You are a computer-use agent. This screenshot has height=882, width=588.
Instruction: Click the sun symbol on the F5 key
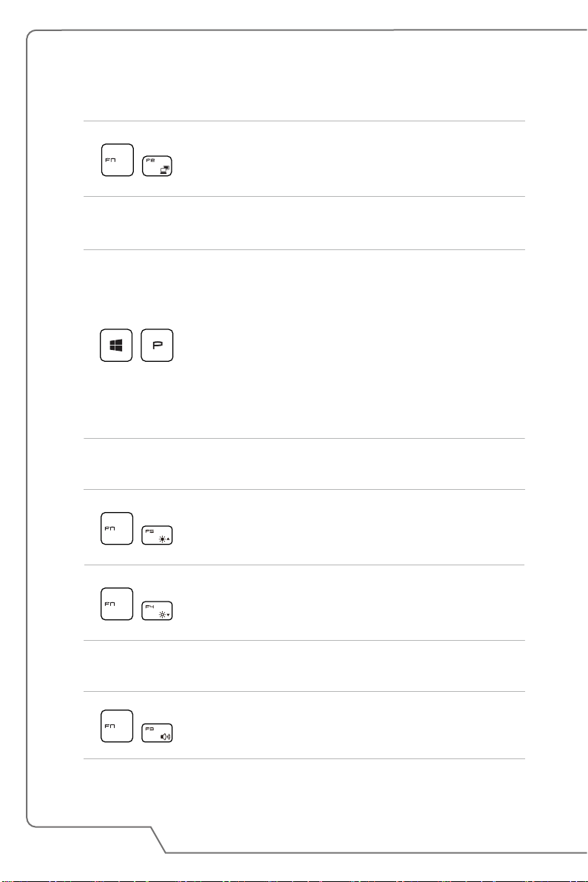point(162,539)
